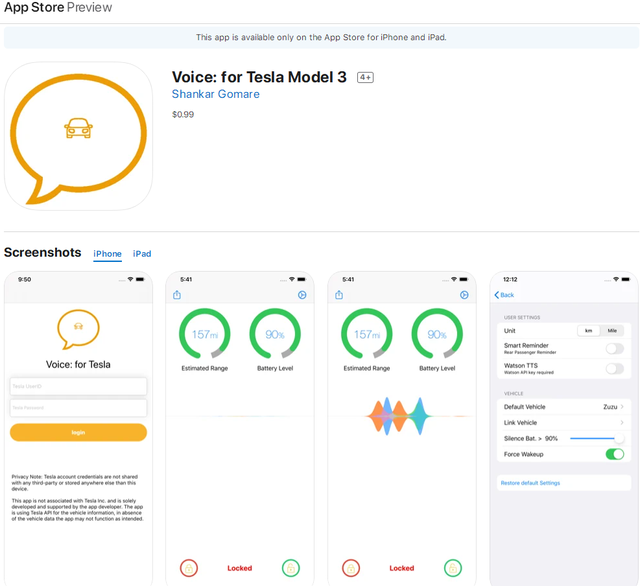Tap the red lock icon in second screenshot
This screenshot has width=640, height=586.
coord(189,568)
